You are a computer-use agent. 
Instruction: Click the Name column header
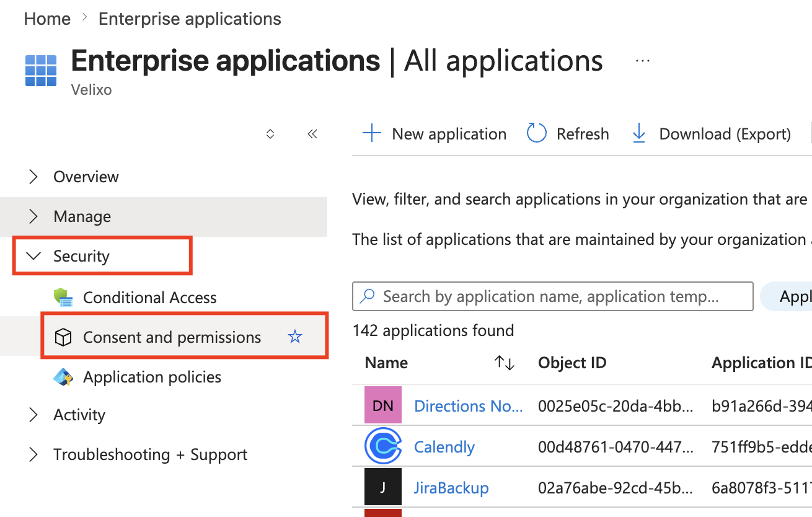[386, 363]
